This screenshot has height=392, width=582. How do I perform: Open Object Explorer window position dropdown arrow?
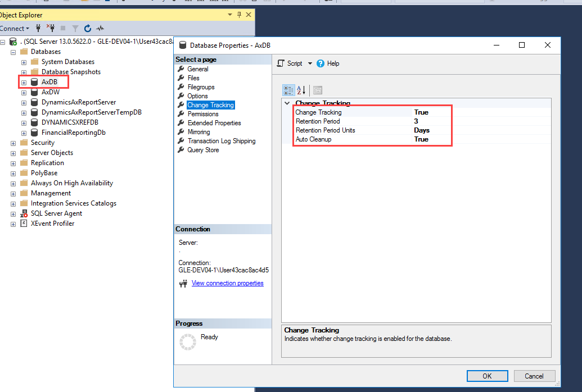pos(230,15)
